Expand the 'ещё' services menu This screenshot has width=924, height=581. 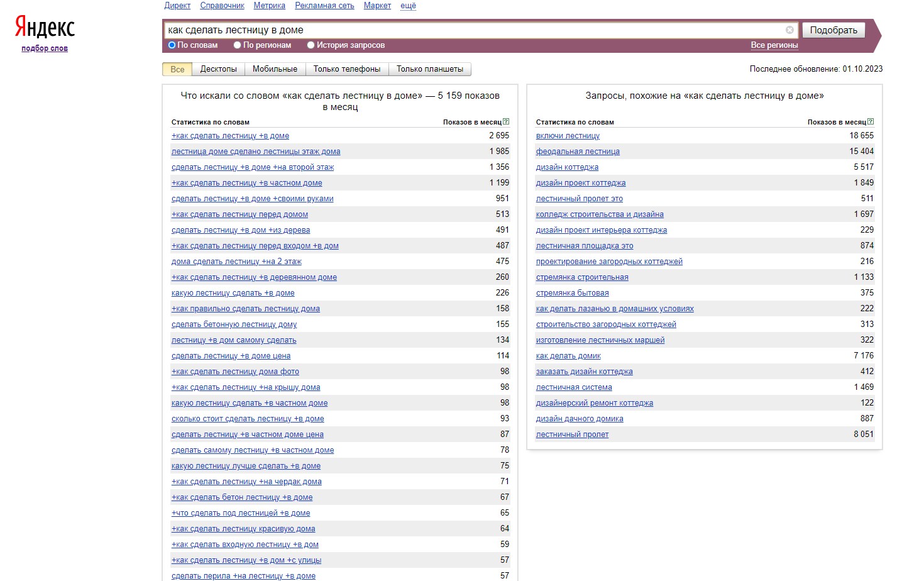click(409, 6)
